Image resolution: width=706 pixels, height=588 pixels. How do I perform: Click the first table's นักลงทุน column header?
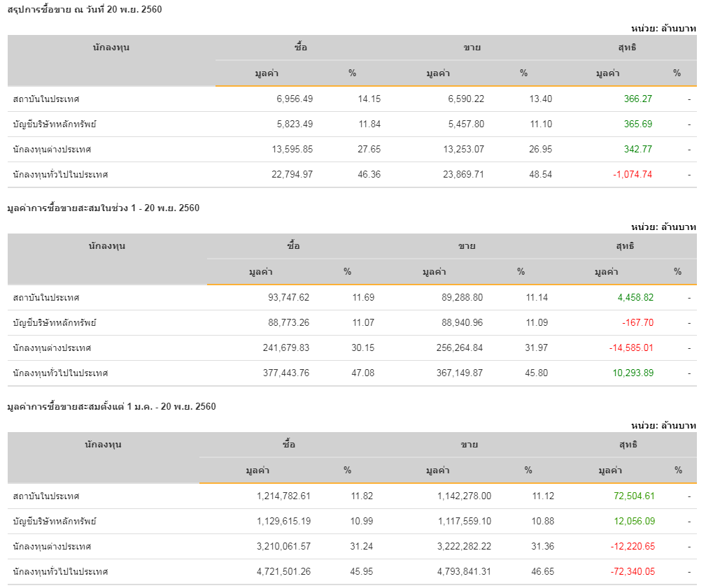111,48
